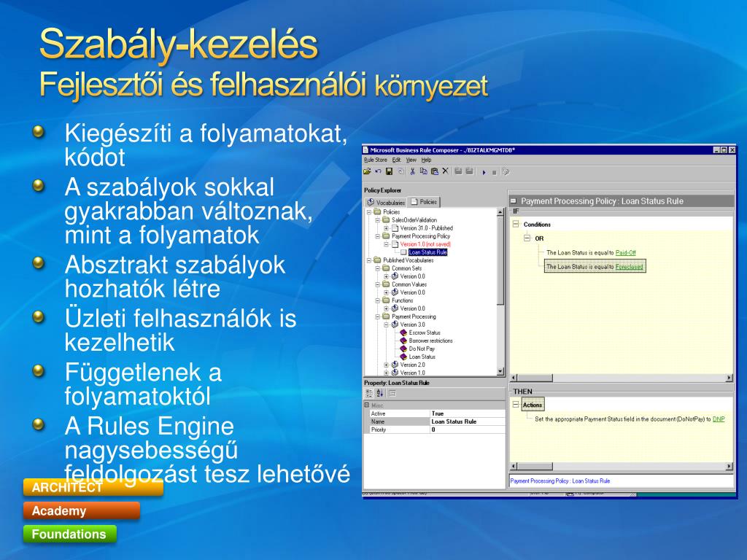The width and height of the screenshot is (747, 560).
Task: Click the Alphabetical A-Z sort icon
Action: coord(379,393)
